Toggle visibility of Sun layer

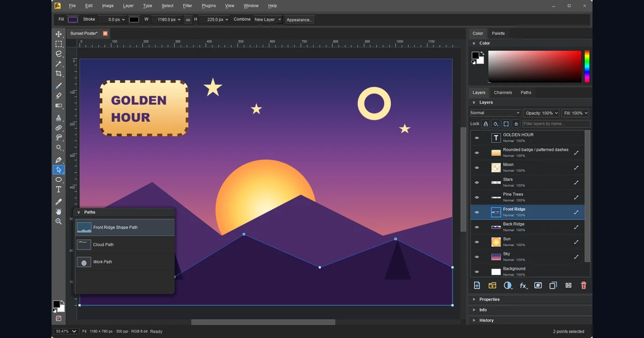pyautogui.click(x=477, y=242)
